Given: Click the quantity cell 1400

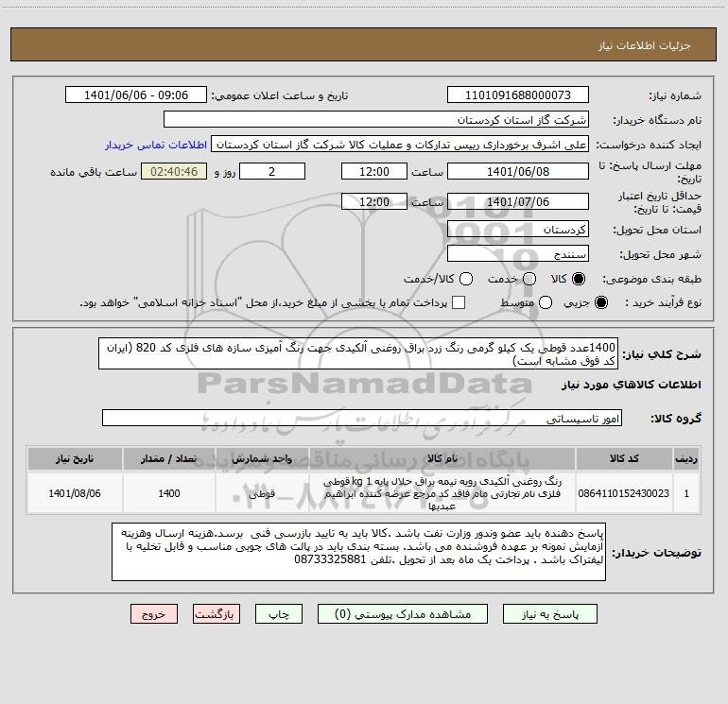Looking at the screenshot, I should [x=168, y=493].
